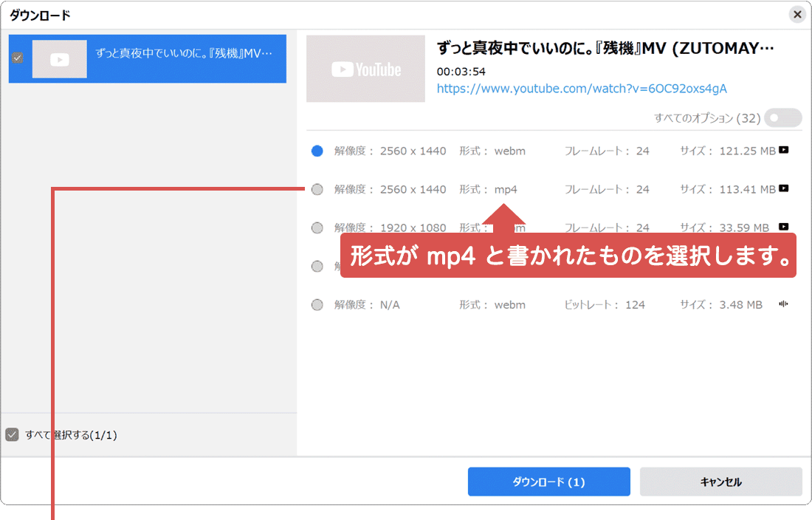The width and height of the screenshot is (812, 520).
Task: Click the dialog close X icon
Action: [797, 14]
